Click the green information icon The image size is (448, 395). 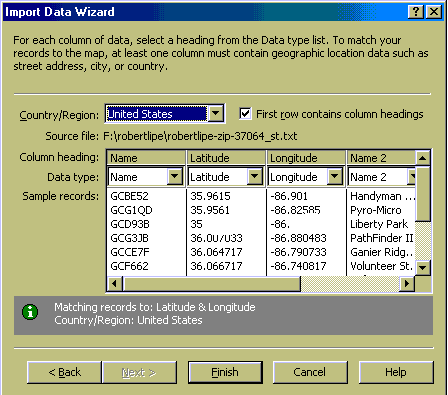30,312
